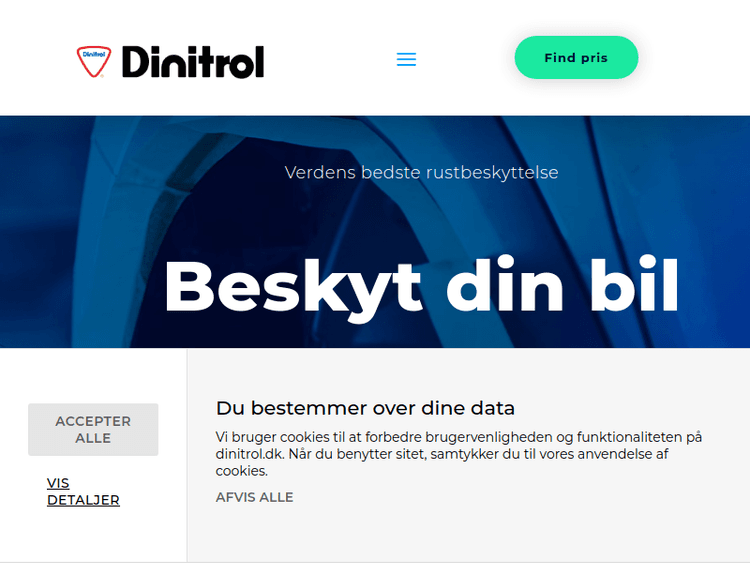The image size is (750, 563).
Task: Click the Beskyt din bil headline
Action: (421, 287)
